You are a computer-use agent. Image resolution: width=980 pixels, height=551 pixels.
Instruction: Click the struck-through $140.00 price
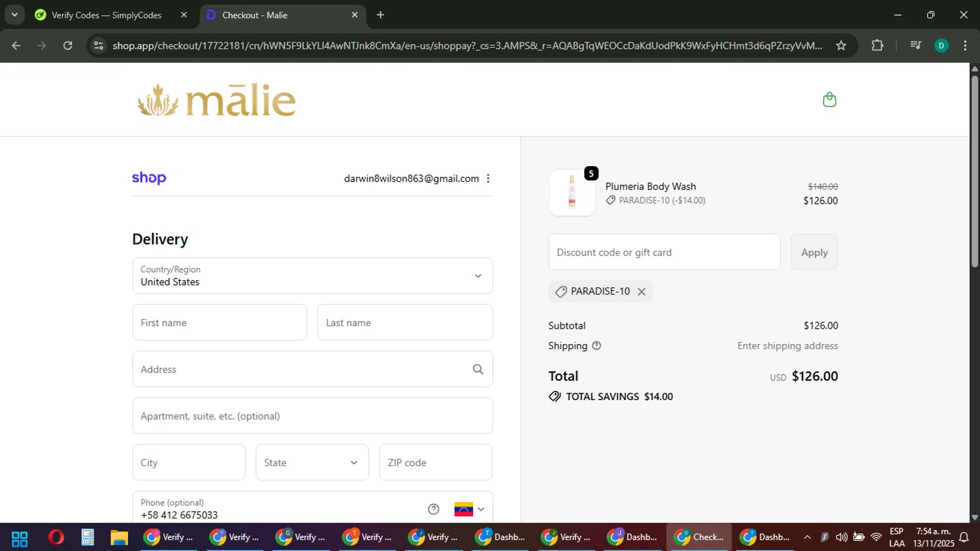tap(823, 186)
